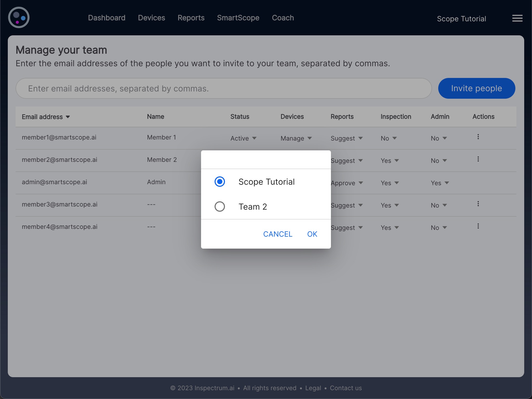Go to the Dashboard nav item

click(x=107, y=18)
